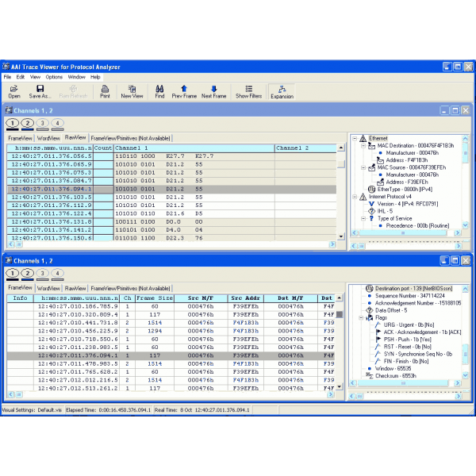Click the Version V icon in the upper tree
This screenshot has height=476, width=476.
click(371, 204)
